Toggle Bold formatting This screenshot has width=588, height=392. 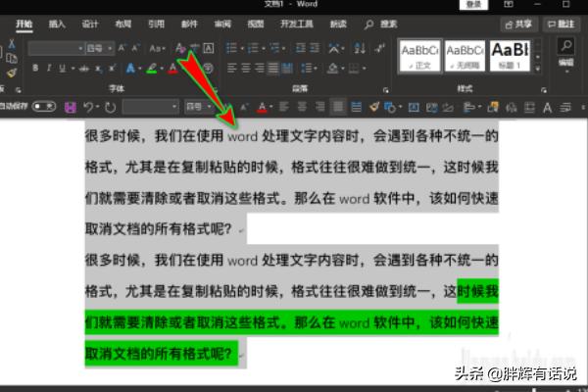pos(35,69)
